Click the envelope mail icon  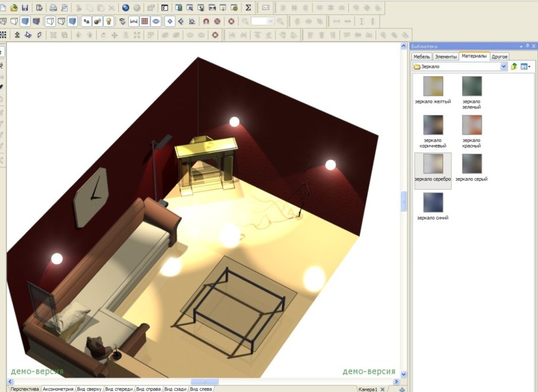(x=265, y=8)
